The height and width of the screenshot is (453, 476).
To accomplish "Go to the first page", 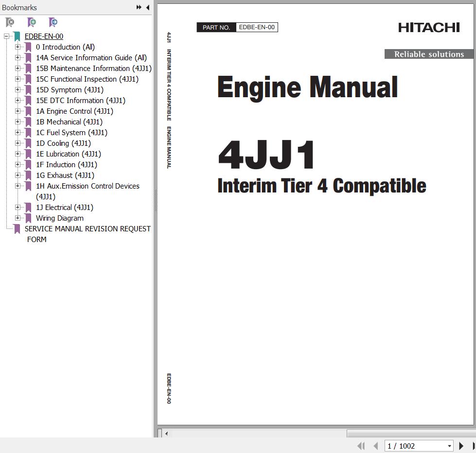I will (x=361, y=446).
